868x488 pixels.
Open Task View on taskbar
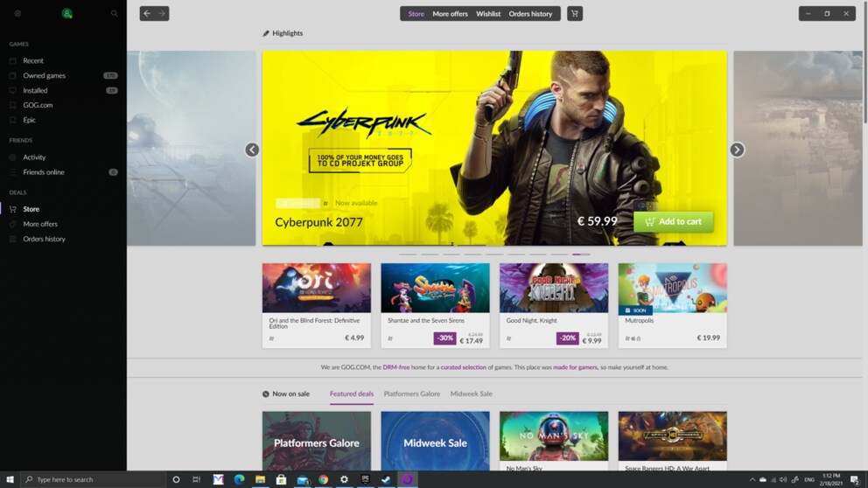pyautogui.click(x=197, y=479)
